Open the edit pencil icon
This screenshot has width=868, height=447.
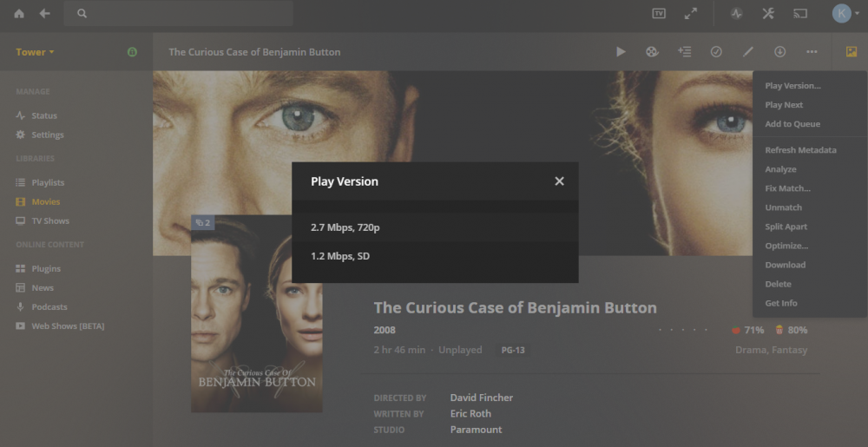[x=748, y=51]
